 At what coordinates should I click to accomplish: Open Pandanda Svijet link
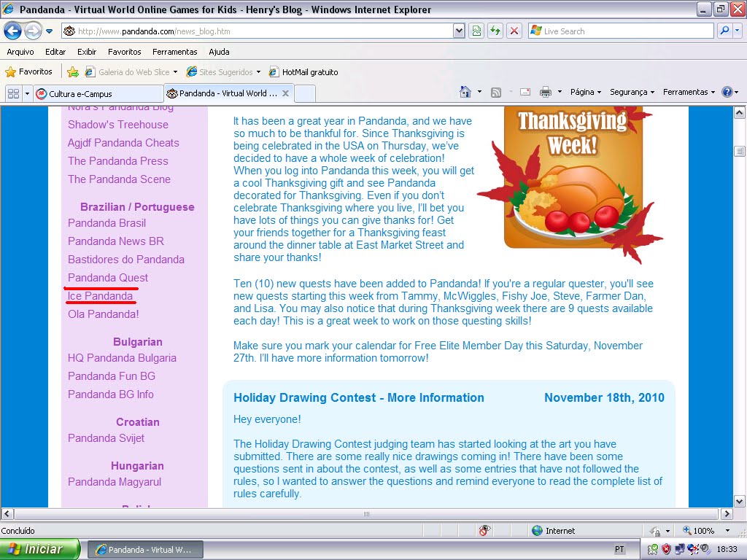[106, 437]
